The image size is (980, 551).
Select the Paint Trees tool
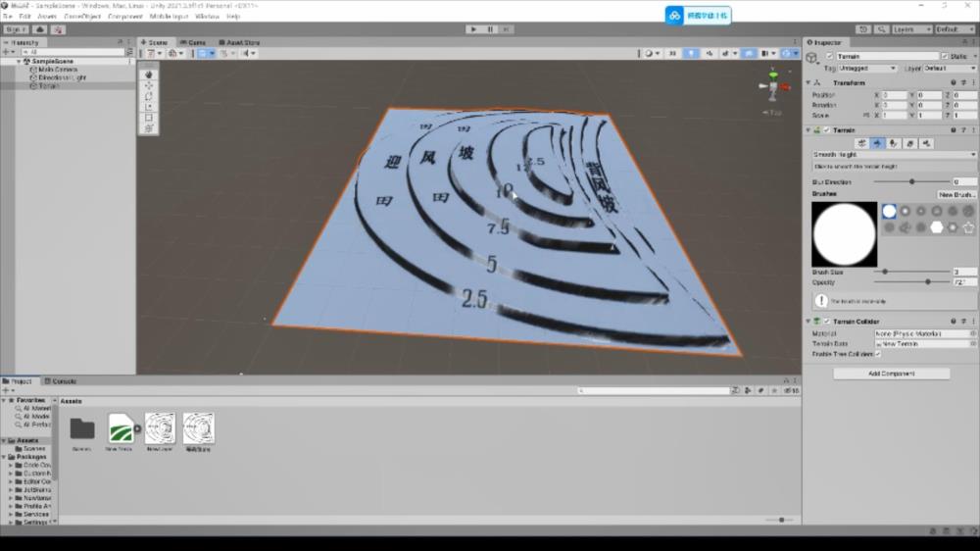pos(894,143)
